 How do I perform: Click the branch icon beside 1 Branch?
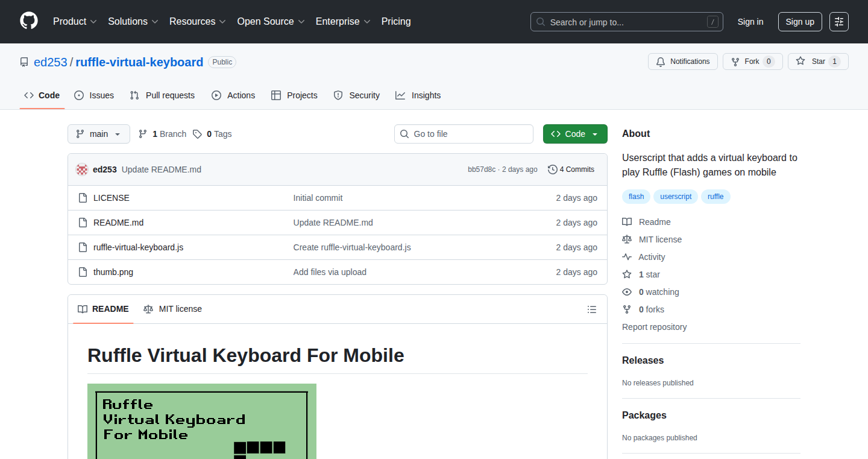pos(143,134)
